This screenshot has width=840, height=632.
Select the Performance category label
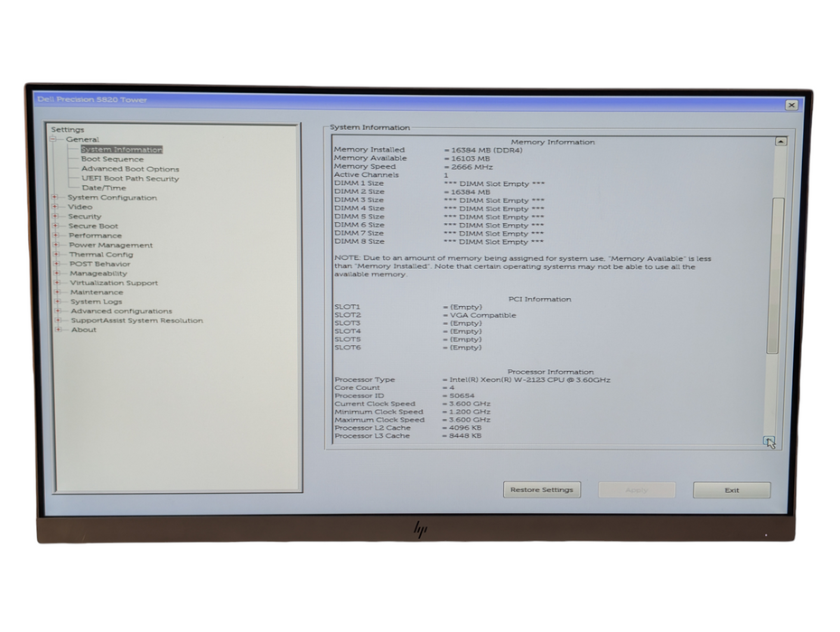(96, 236)
